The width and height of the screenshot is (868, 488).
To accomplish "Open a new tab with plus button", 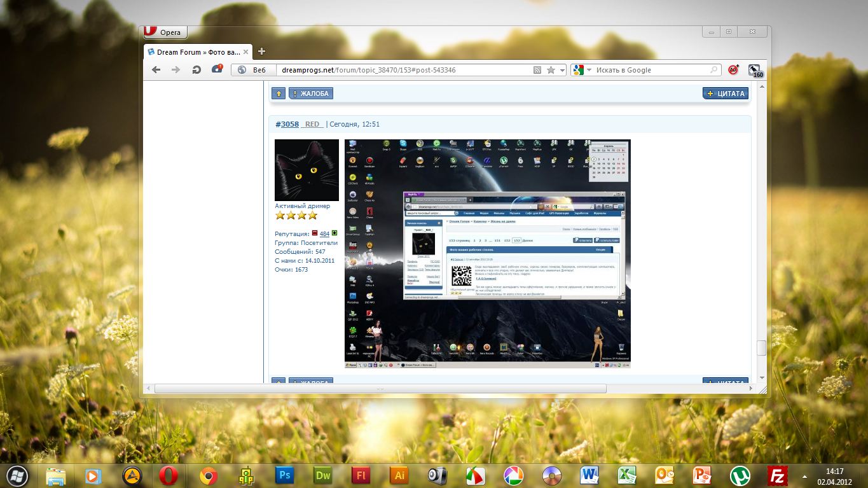I will [261, 52].
